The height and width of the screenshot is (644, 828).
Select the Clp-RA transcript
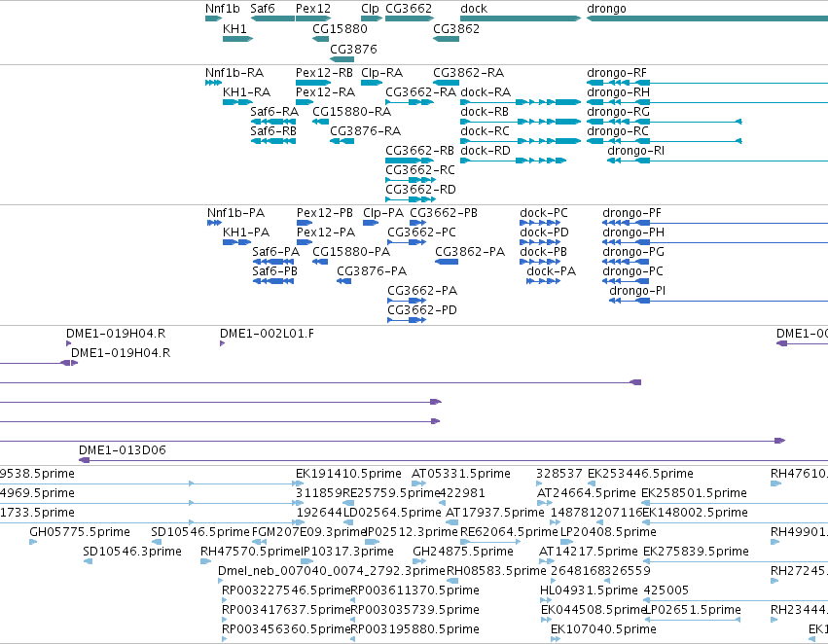point(372,83)
